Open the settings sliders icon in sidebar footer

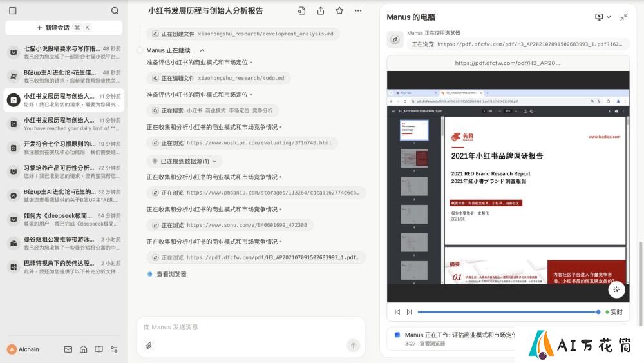coord(114,349)
